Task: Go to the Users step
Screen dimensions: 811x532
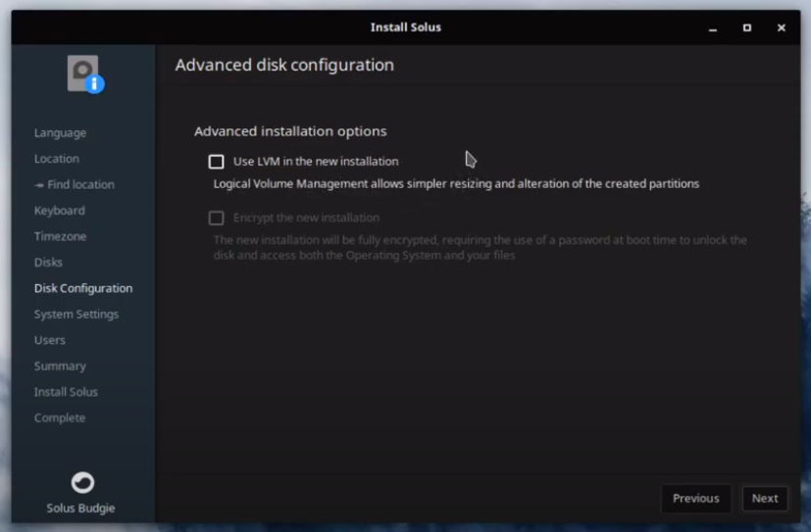Action: tap(50, 340)
